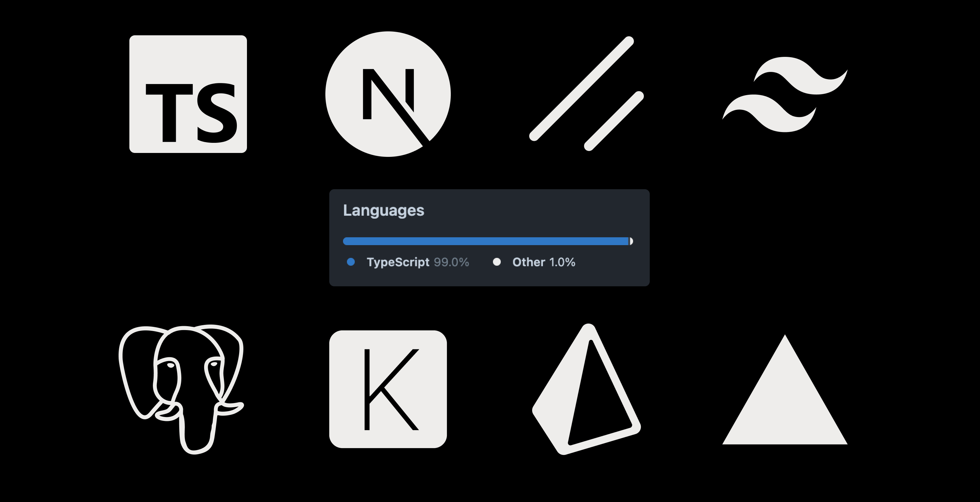Click the blue TypeScript legend dot

tap(351, 262)
